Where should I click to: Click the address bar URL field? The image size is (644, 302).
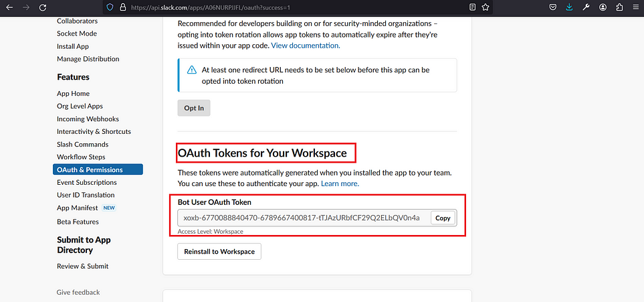(298, 7)
